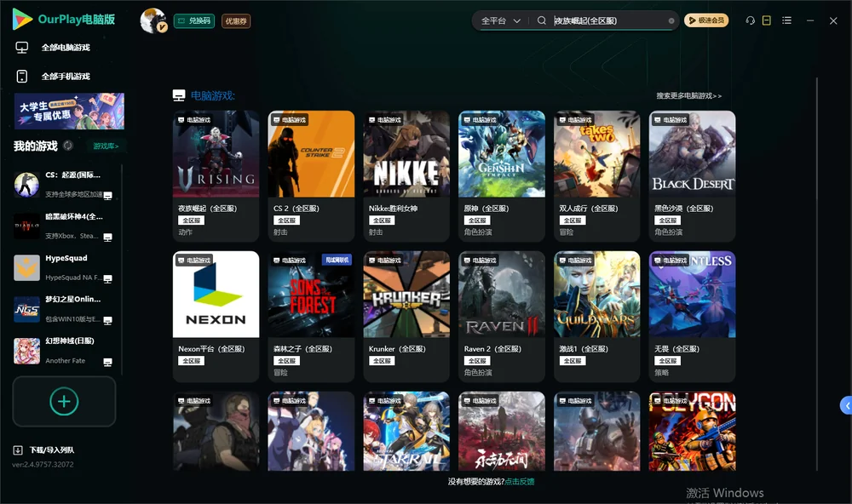Click the 点击反馈 feedback link
This screenshot has width=852, height=504.
pos(520,482)
